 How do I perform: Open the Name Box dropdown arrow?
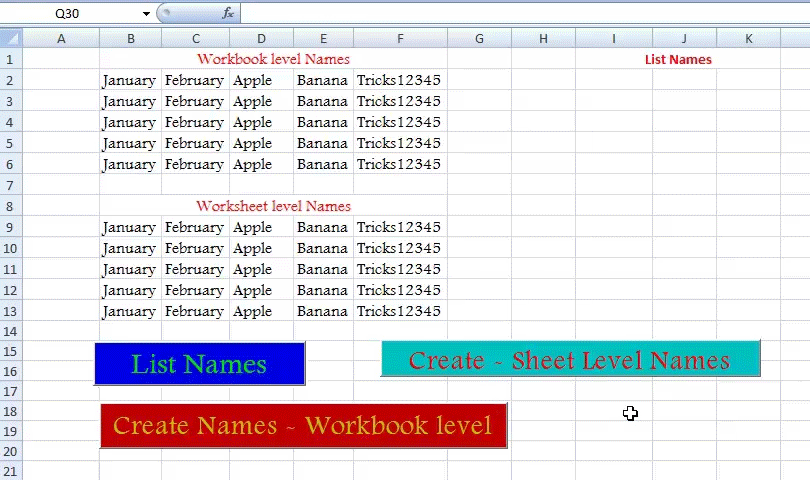tap(146, 13)
